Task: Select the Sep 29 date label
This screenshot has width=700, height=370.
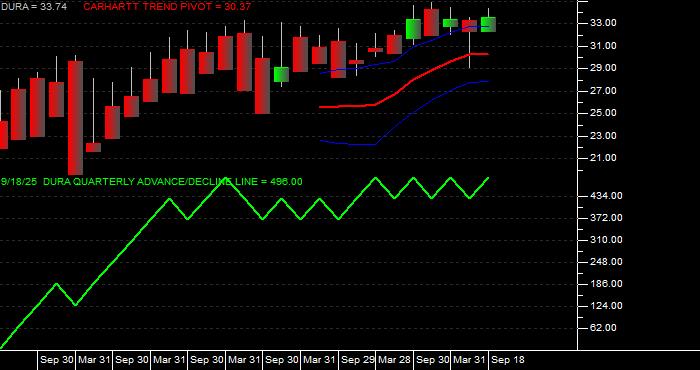Action: (358, 360)
